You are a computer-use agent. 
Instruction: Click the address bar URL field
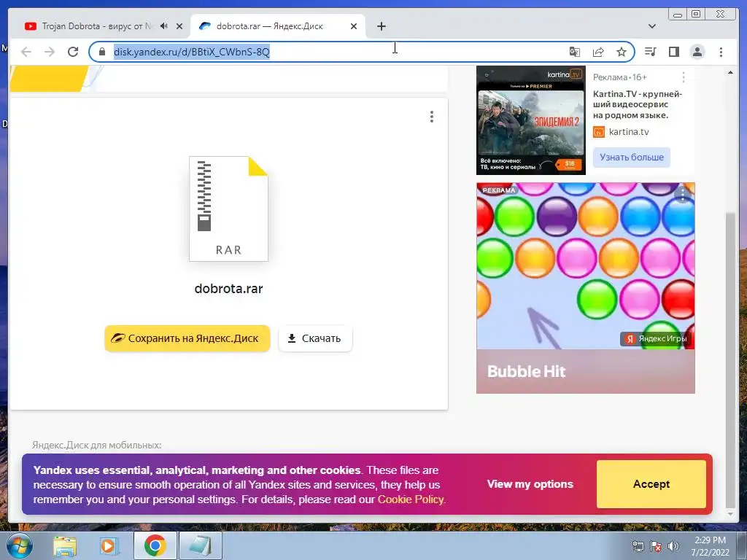click(x=333, y=52)
